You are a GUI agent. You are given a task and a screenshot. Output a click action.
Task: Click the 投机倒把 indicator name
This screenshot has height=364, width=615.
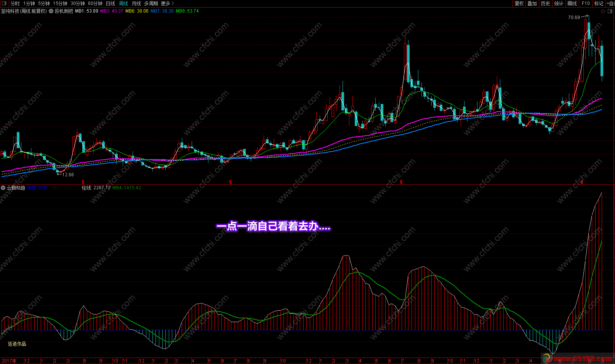(x=64, y=11)
